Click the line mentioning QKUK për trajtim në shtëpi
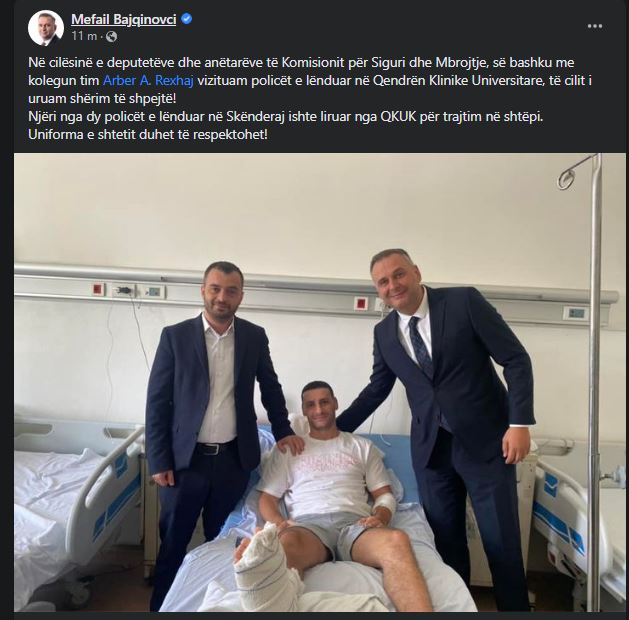This screenshot has height=620, width=629. click(286, 117)
